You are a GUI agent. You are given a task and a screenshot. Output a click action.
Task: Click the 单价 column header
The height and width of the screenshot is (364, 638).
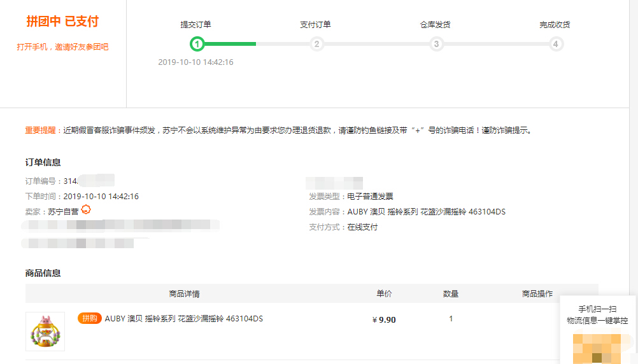point(384,293)
